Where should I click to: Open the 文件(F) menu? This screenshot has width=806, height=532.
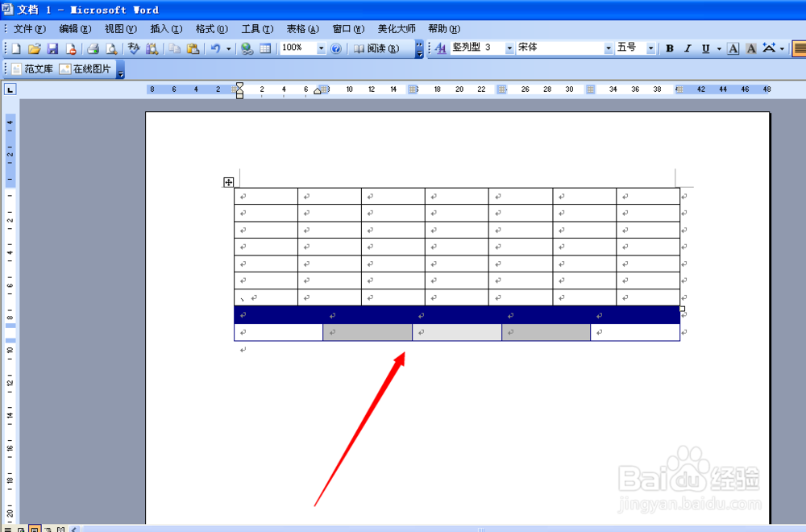coord(29,29)
